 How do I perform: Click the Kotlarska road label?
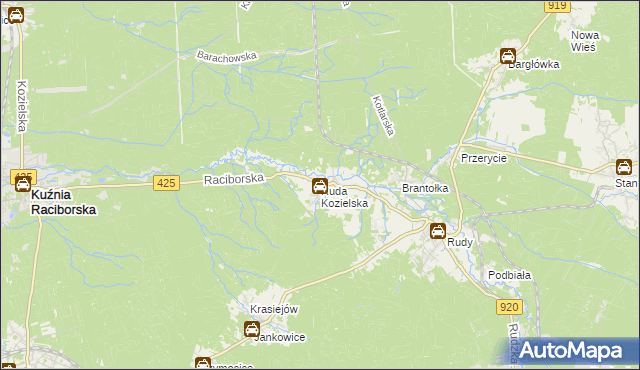[384, 115]
